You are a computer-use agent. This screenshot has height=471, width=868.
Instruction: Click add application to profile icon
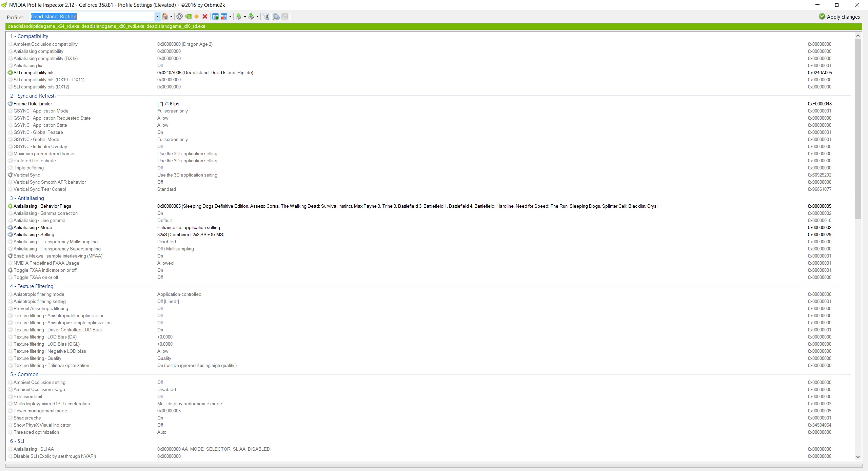[215, 17]
